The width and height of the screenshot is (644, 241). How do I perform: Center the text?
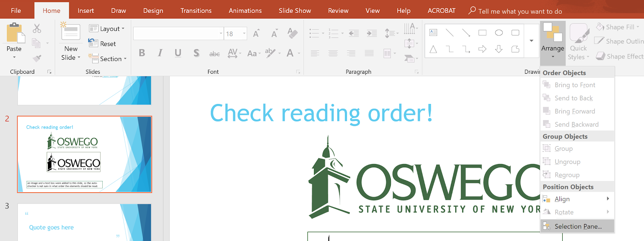click(333, 53)
